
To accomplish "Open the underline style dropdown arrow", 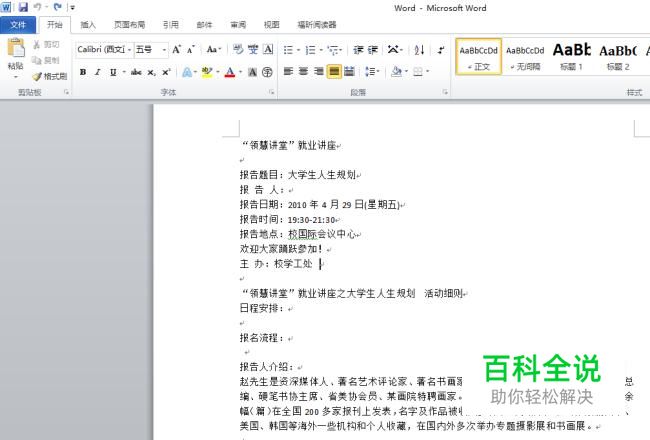I will coord(124,72).
